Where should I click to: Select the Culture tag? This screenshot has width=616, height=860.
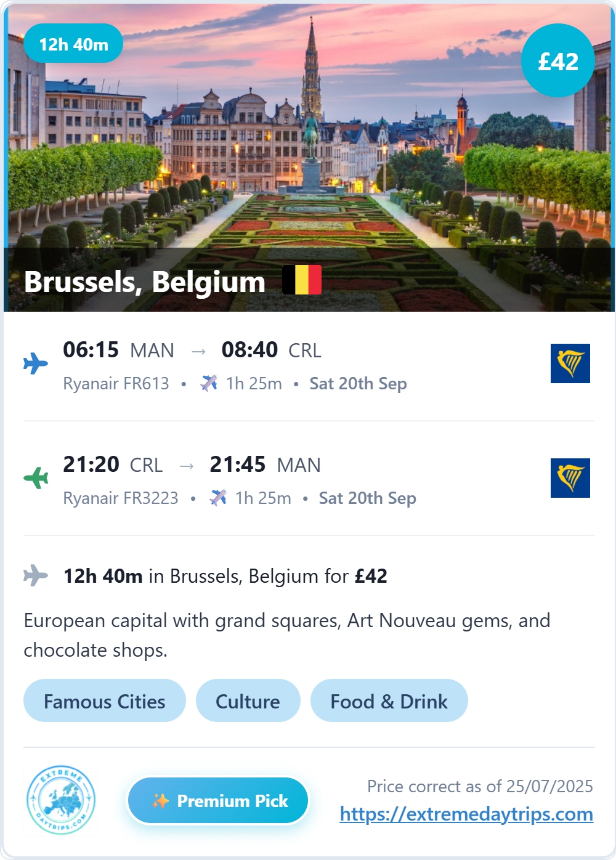click(248, 700)
